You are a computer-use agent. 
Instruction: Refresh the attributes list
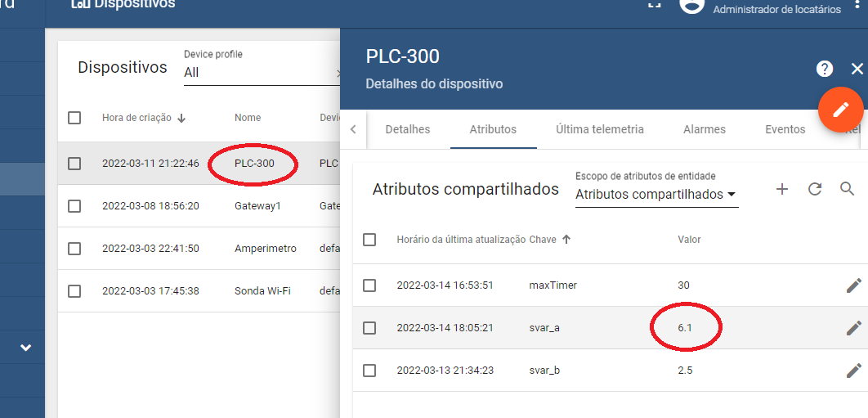[814, 189]
